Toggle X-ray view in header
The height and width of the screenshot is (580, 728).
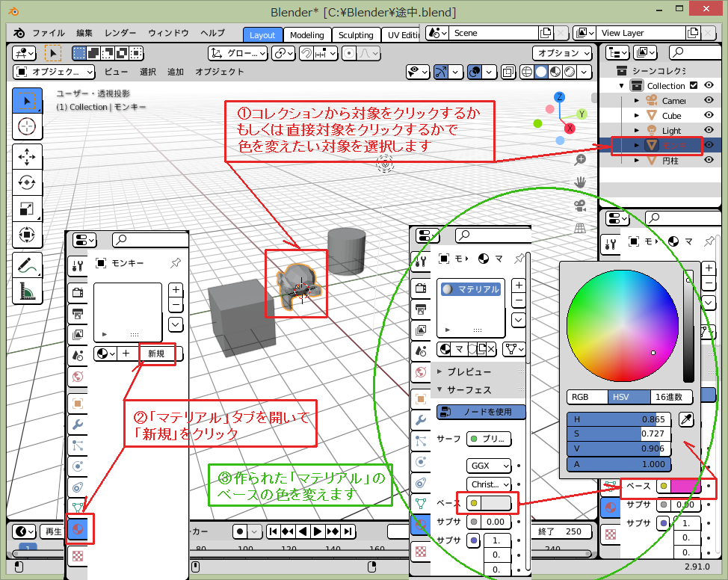(x=508, y=72)
